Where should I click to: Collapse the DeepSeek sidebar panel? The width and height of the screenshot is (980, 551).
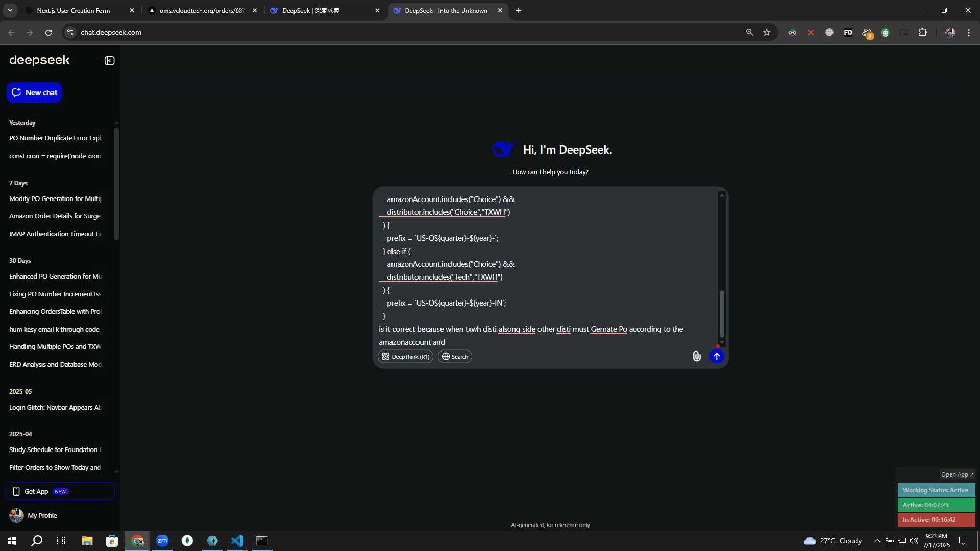click(109, 61)
